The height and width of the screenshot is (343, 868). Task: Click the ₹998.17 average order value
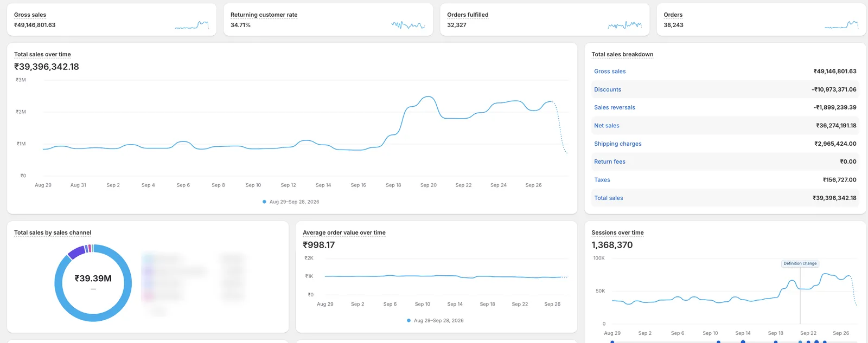click(319, 245)
